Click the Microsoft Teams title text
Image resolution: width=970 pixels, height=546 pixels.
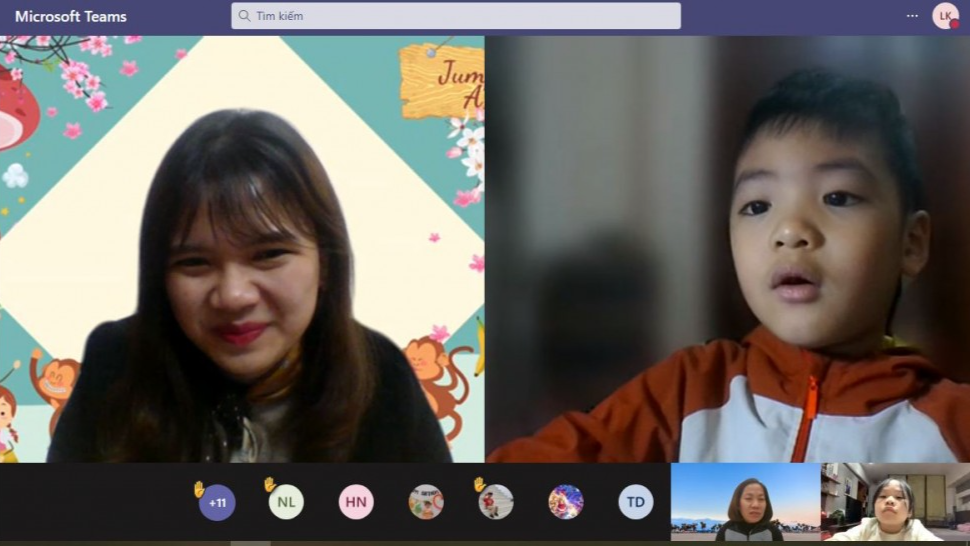click(70, 17)
